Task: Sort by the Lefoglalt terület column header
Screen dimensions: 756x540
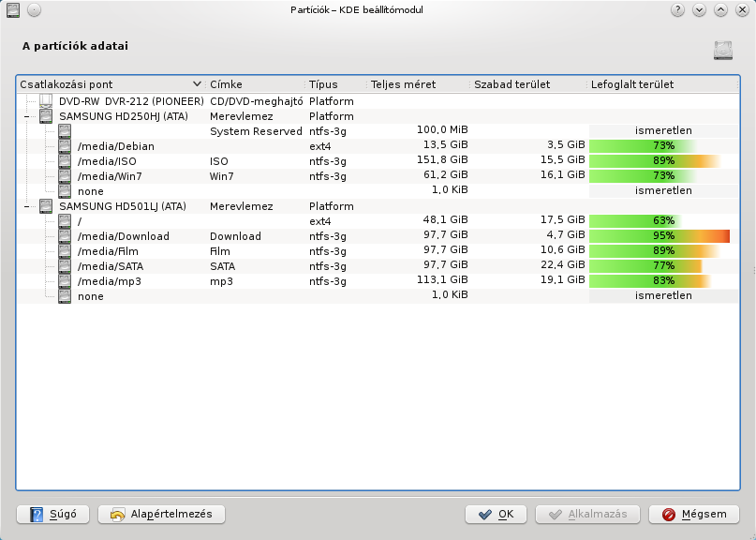Action: 663,84
